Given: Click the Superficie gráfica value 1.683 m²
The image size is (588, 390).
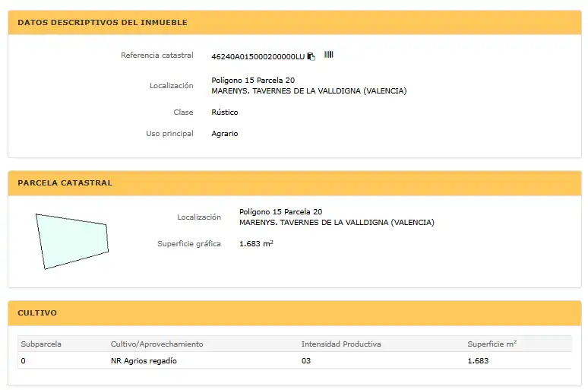Looking at the screenshot, I should (x=256, y=243).
